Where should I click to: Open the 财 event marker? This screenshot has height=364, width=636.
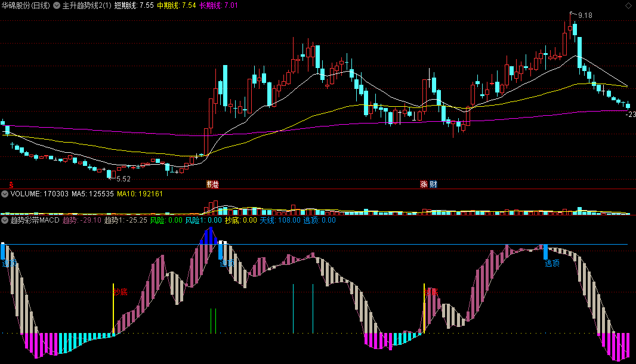(433, 184)
